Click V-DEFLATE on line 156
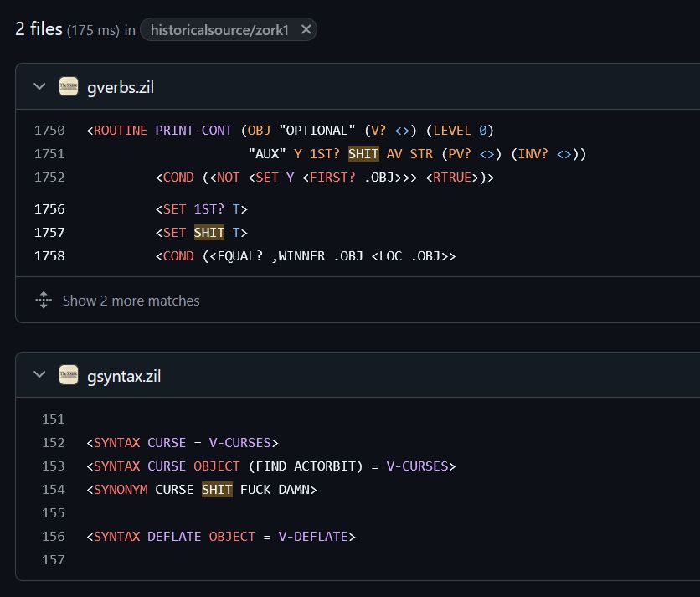The height and width of the screenshot is (597, 700). 315,536
